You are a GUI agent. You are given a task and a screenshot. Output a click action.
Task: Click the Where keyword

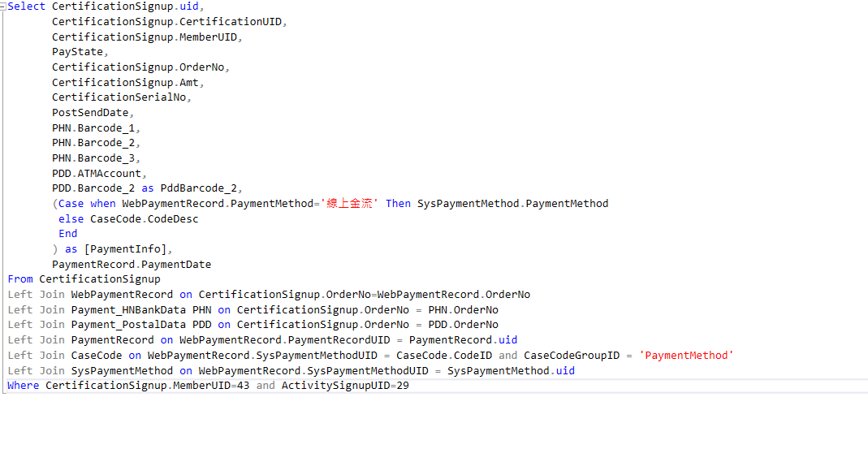click(x=23, y=386)
